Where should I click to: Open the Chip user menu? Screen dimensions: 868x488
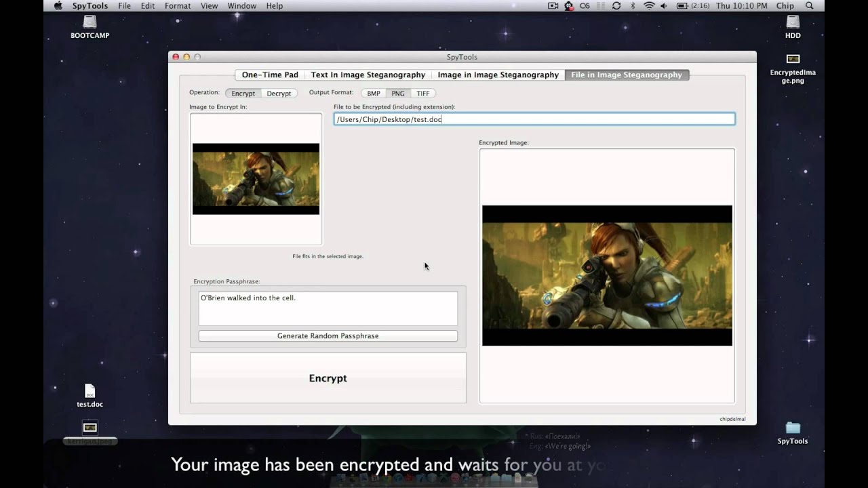point(785,5)
